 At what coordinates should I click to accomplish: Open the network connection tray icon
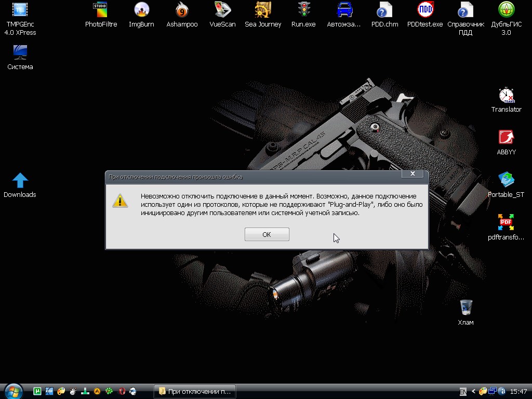493,391
